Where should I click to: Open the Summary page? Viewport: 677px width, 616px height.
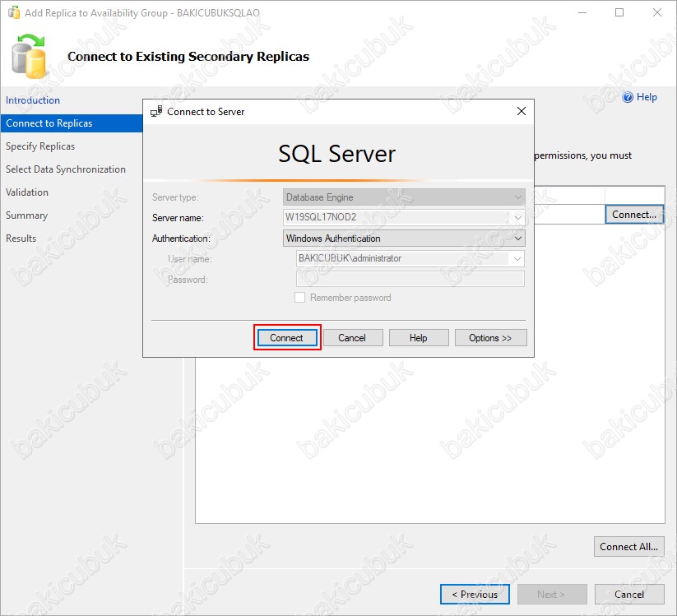pos(27,215)
